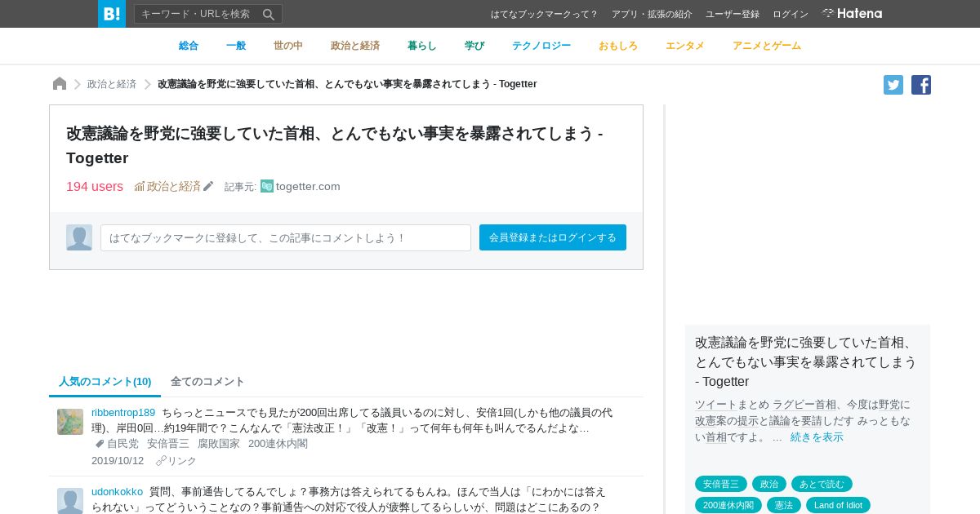Image resolution: width=980 pixels, height=514 pixels.
Task: Open sidebar article title link
Action: 806,361
